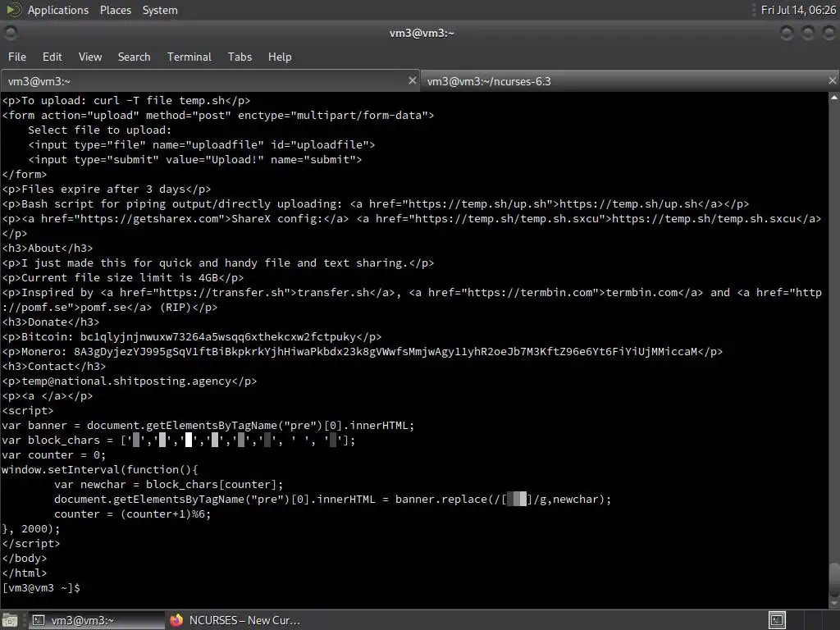
Task: Open the Terminal menu
Action: (x=189, y=57)
